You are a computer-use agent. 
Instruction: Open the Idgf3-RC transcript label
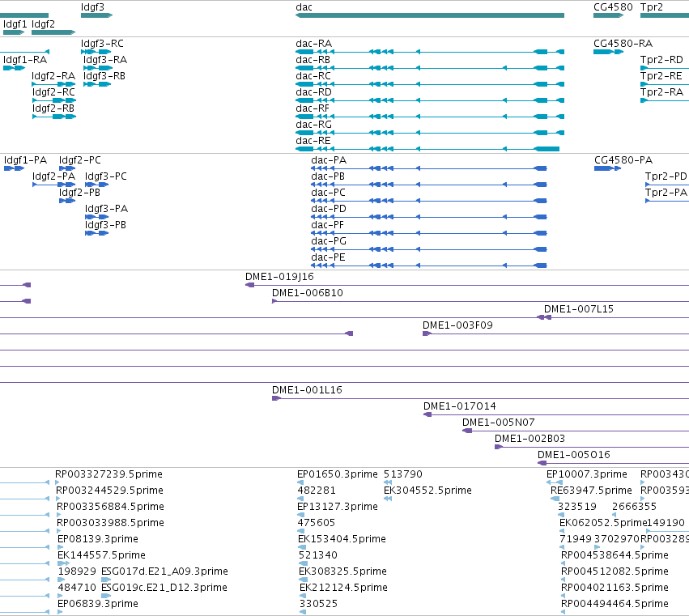tap(102, 44)
